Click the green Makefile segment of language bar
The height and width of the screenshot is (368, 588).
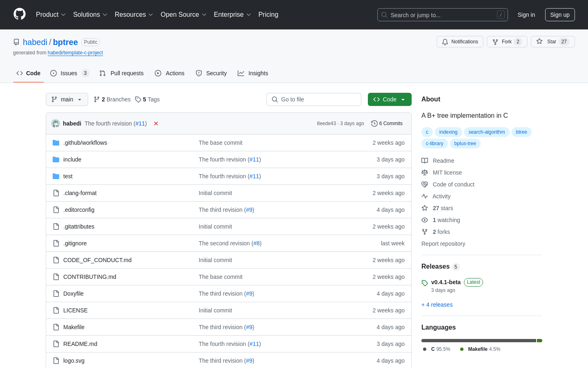(x=539, y=341)
